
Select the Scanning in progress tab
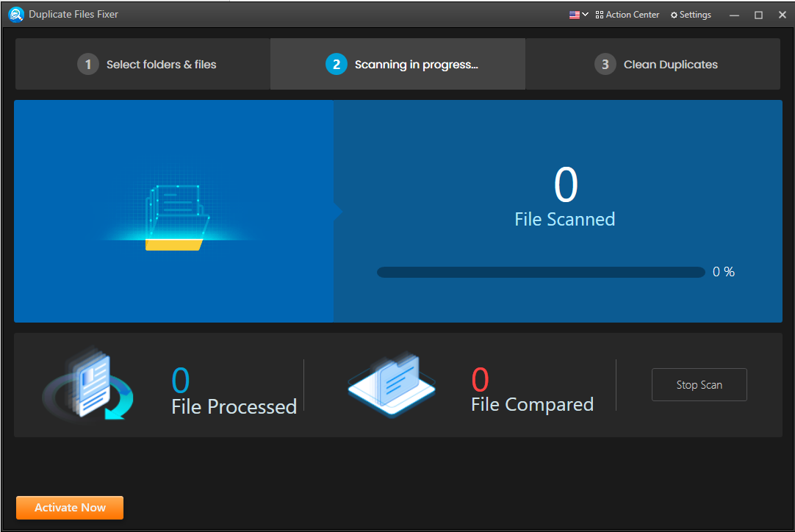[398, 65]
